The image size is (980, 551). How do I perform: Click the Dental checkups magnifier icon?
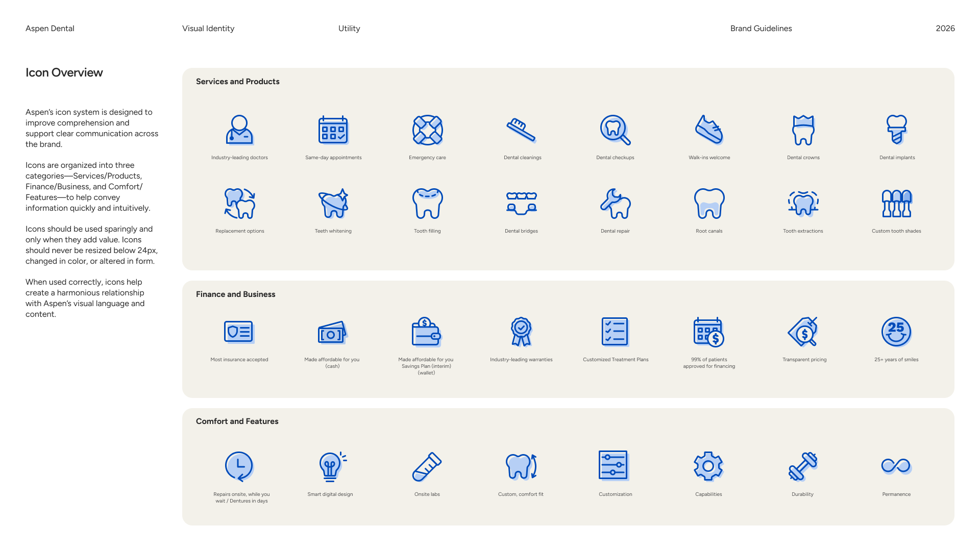click(x=615, y=130)
